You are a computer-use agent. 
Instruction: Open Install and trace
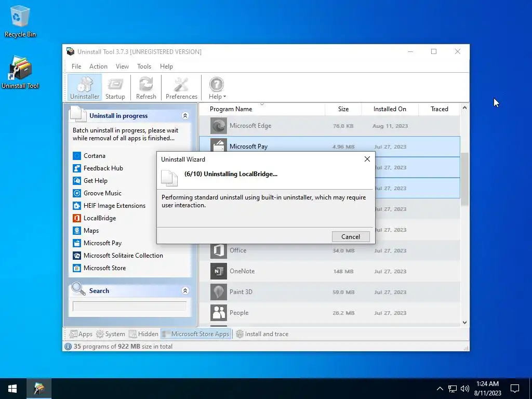262,334
